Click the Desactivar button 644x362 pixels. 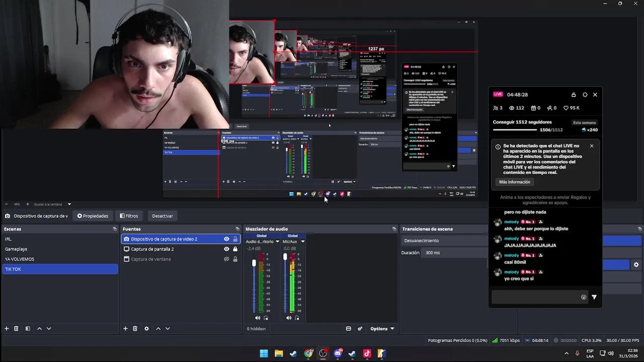click(x=163, y=216)
